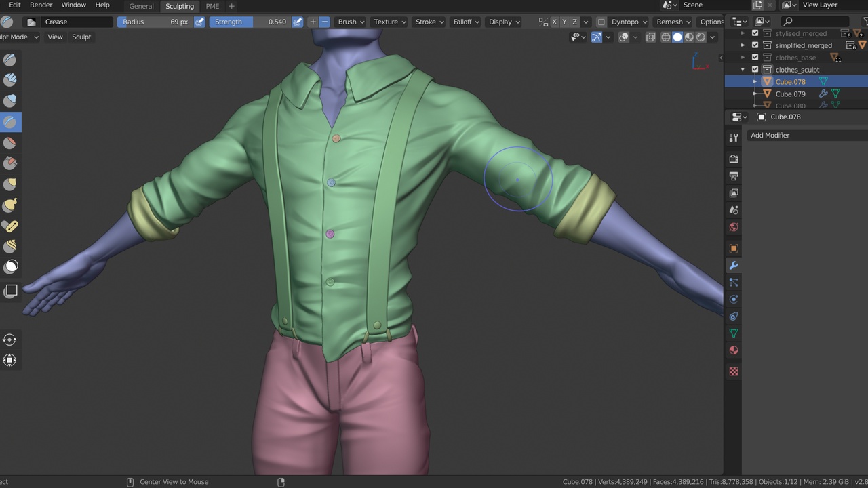This screenshot has height=488, width=868.
Task: Open the Falloff dropdown
Action: [466, 22]
